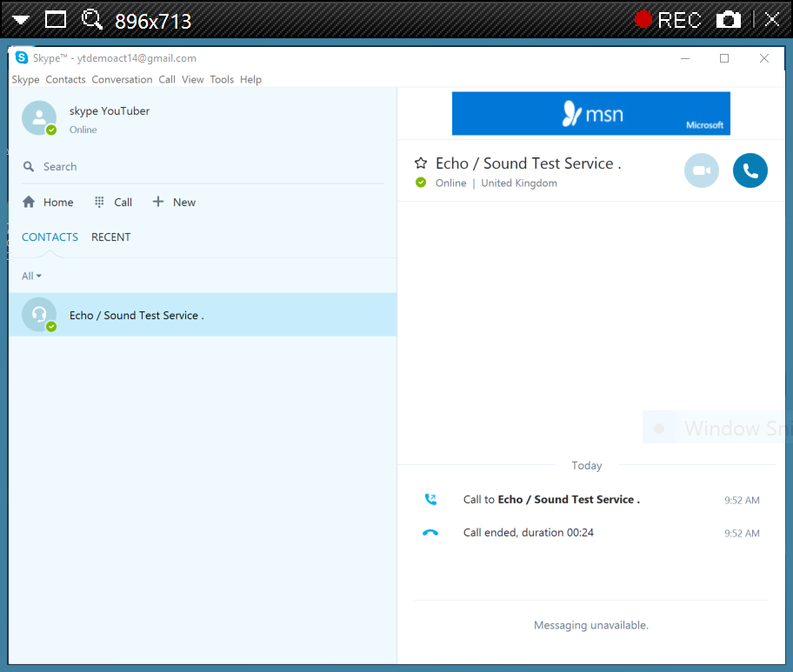Image resolution: width=793 pixels, height=672 pixels.
Task: Start a voice call with the blue phone button
Action: pyautogui.click(x=750, y=170)
